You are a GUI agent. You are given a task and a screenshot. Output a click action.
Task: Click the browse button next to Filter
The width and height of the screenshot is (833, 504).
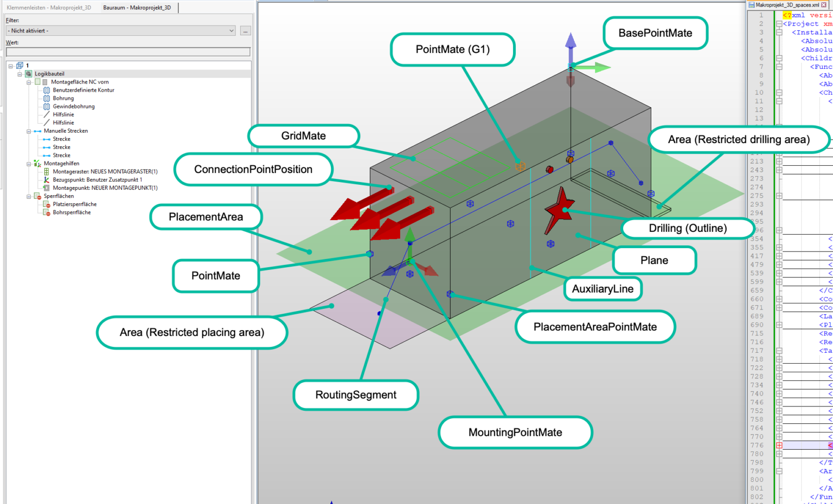pos(245,30)
